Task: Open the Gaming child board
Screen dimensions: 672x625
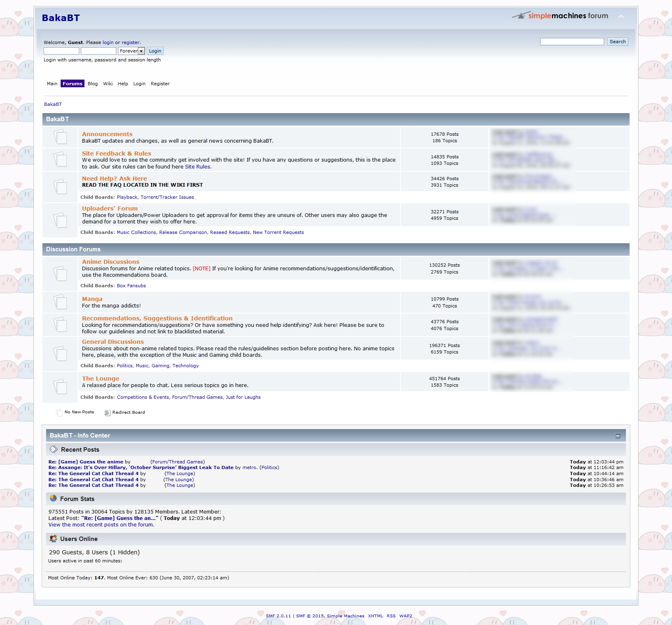Action: tap(160, 366)
